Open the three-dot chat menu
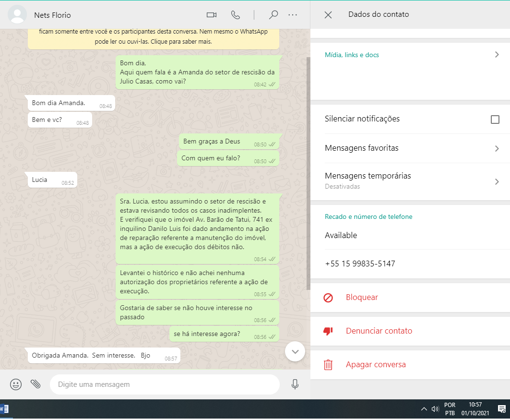Image resolution: width=510 pixels, height=420 pixels. (x=293, y=15)
